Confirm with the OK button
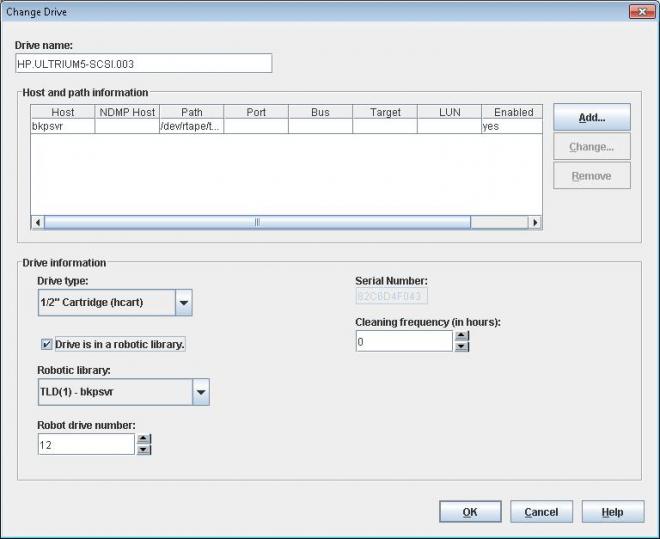 (470, 512)
